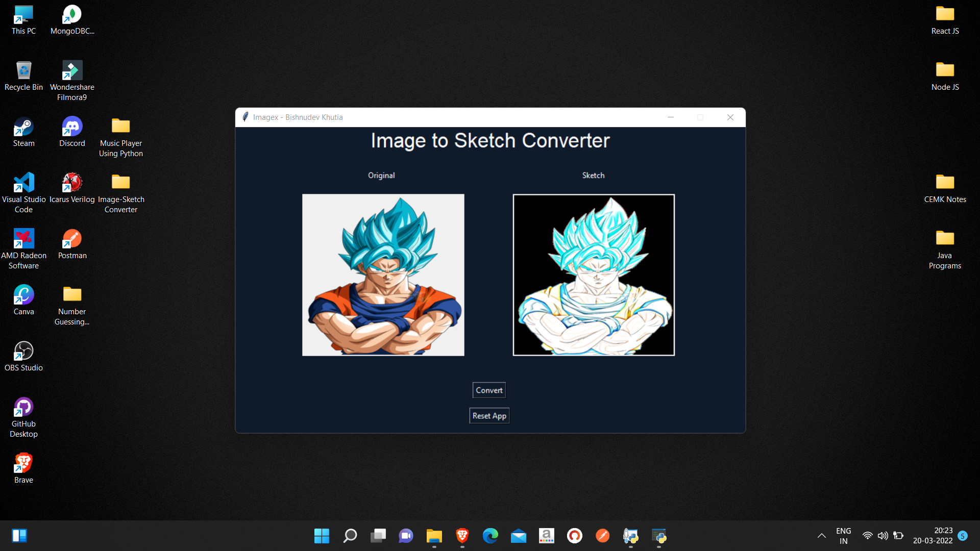The width and height of the screenshot is (980, 551).
Task: Open the Canva desktop shortcut
Action: tap(23, 300)
